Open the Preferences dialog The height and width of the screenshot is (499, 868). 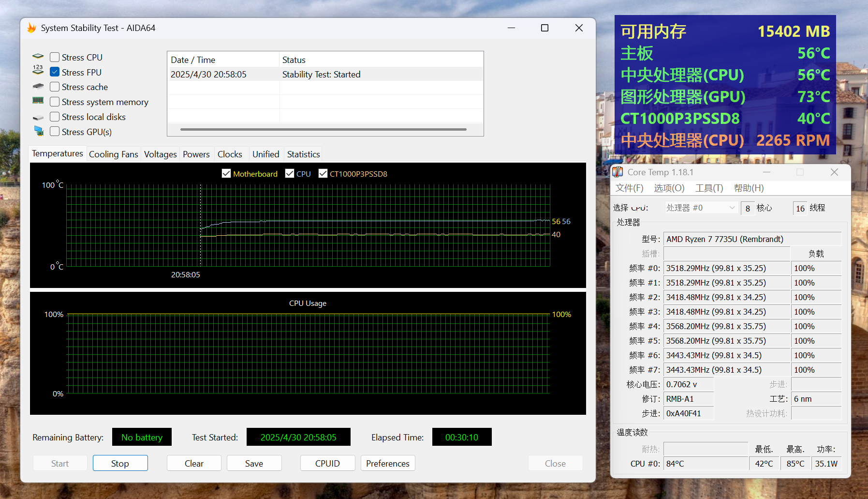388,463
